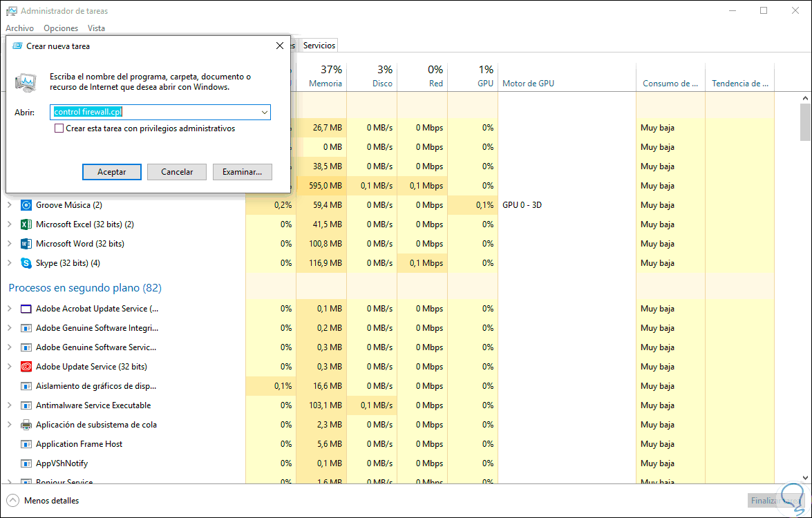The image size is (812, 518).
Task: Click the Adobe Update Service icon
Action: [26, 367]
